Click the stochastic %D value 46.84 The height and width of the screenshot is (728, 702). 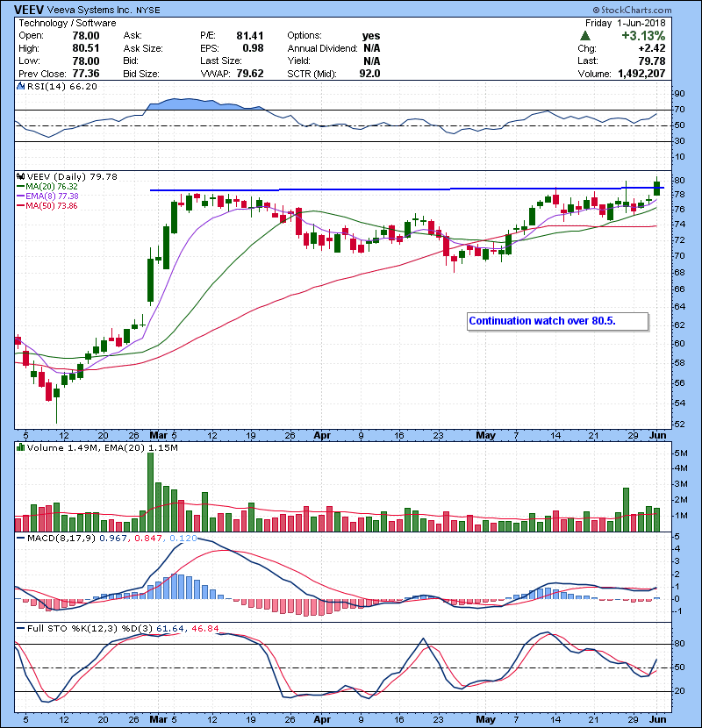tap(204, 629)
